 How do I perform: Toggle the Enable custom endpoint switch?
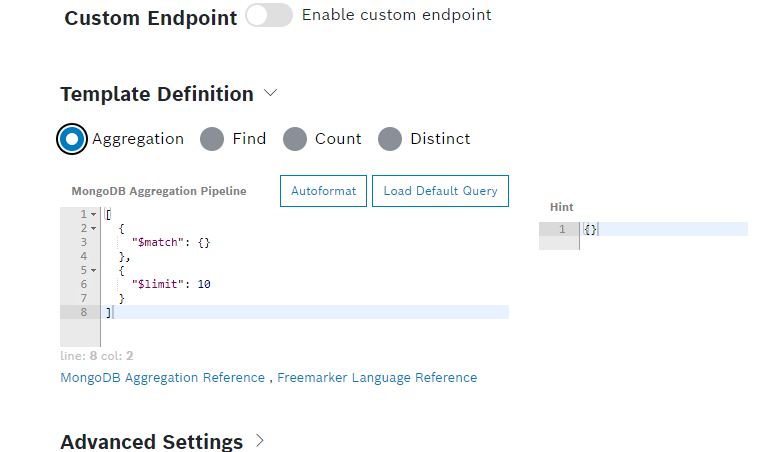(x=268, y=16)
